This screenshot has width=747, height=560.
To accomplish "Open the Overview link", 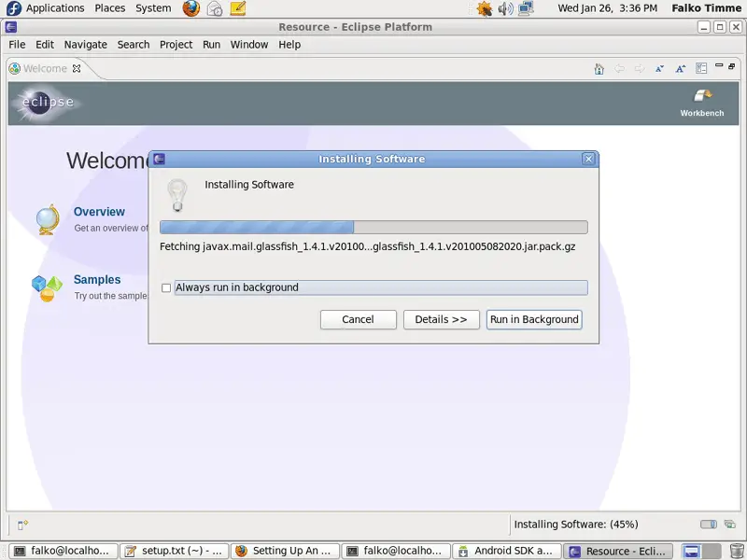I will [99, 212].
